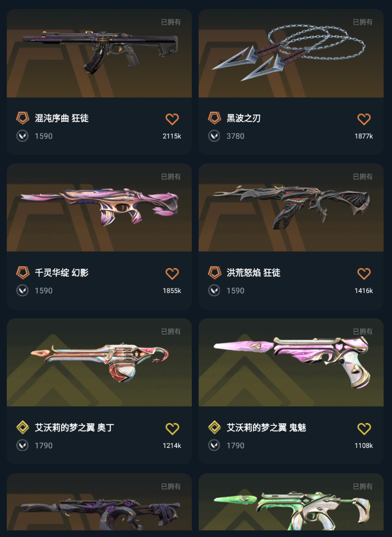
Task: View the pink 千灵华绽 幻影 skin image
Action: coord(99,208)
